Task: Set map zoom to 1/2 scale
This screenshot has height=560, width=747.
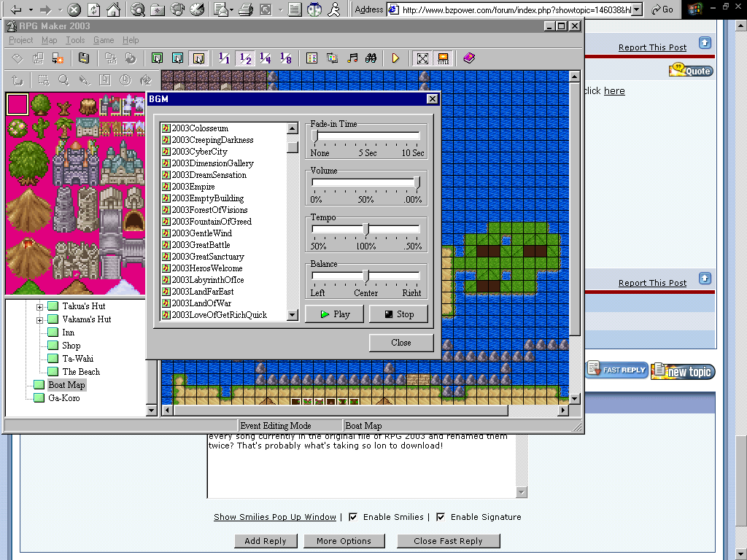Action: (x=245, y=58)
